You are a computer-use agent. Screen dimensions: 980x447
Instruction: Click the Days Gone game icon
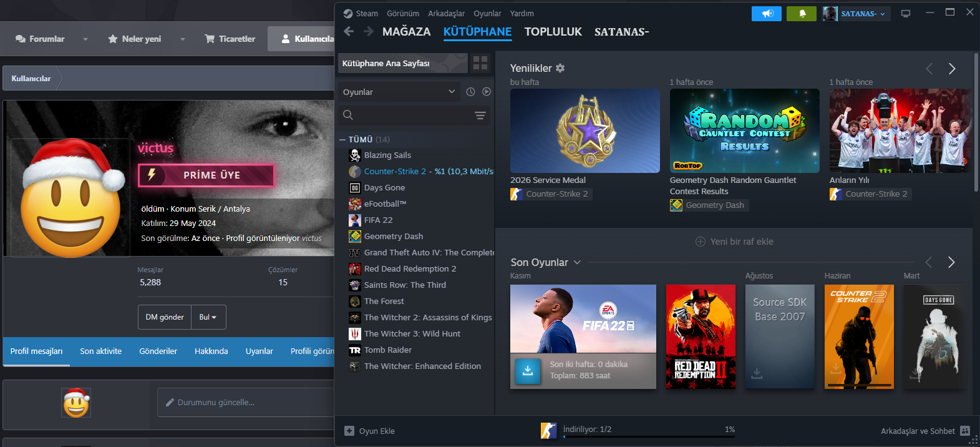[x=355, y=187]
